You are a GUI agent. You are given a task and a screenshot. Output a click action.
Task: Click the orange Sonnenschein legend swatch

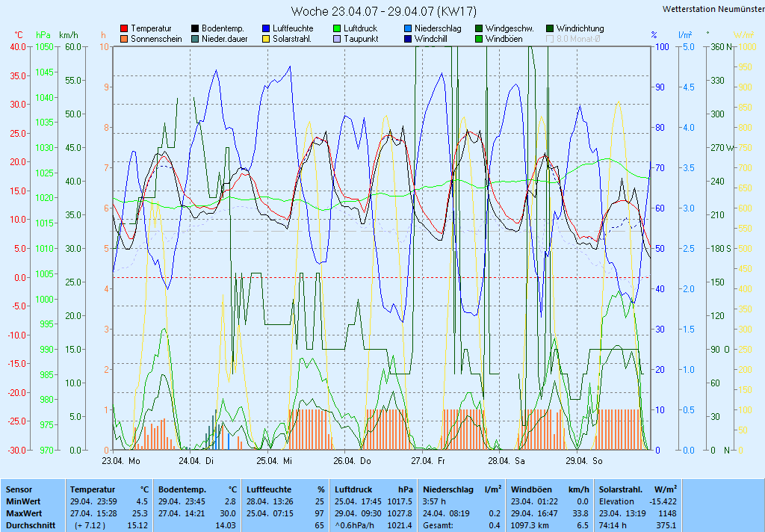tap(125, 39)
